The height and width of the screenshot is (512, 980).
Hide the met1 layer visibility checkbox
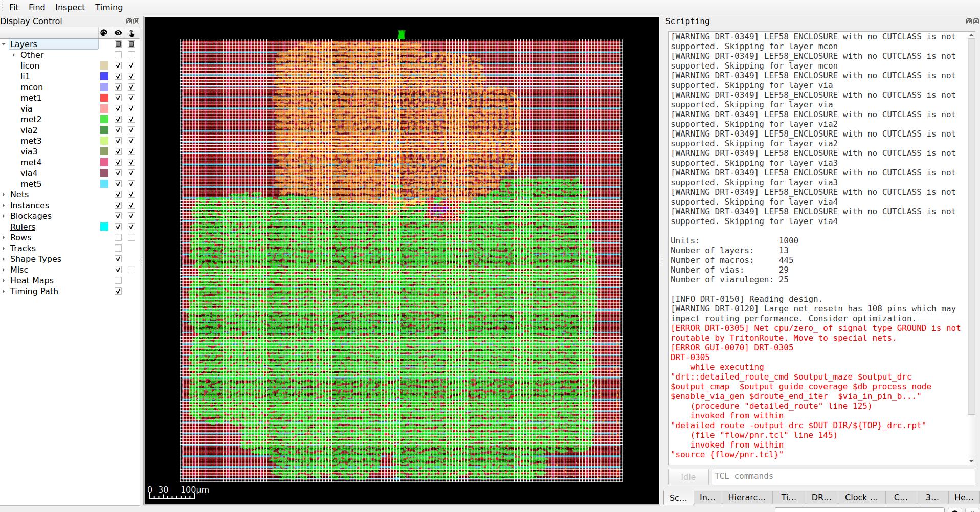click(118, 98)
